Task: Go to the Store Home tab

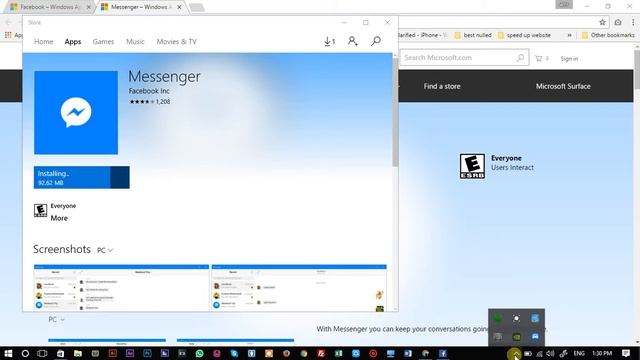Action: point(43,42)
